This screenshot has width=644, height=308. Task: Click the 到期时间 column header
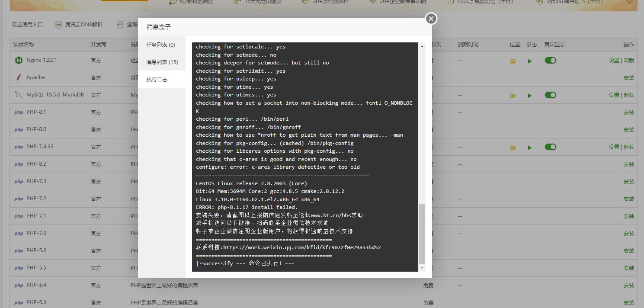pyautogui.click(x=468, y=45)
